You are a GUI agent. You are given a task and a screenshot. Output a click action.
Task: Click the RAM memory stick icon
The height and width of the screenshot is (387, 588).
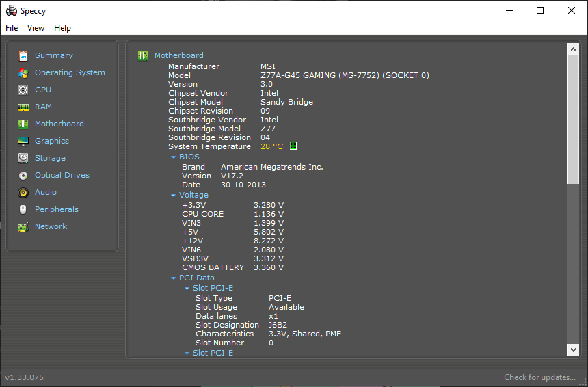click(23, 107)
